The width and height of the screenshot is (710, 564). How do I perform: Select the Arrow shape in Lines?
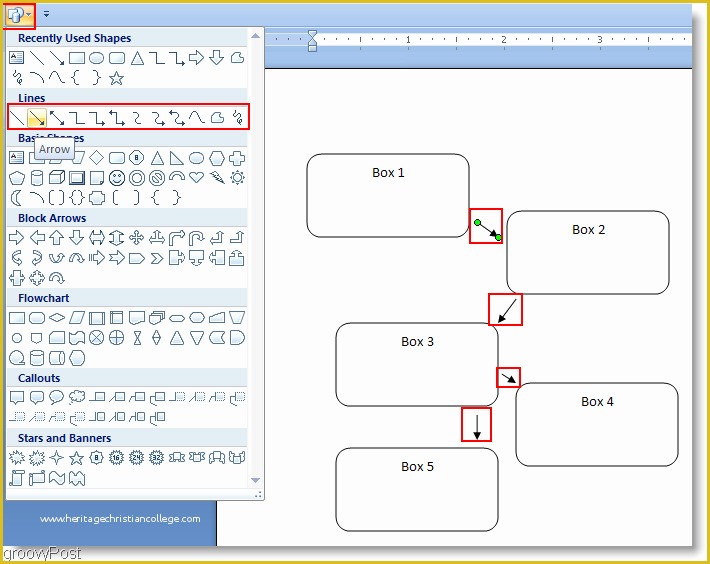pos(37,118)
